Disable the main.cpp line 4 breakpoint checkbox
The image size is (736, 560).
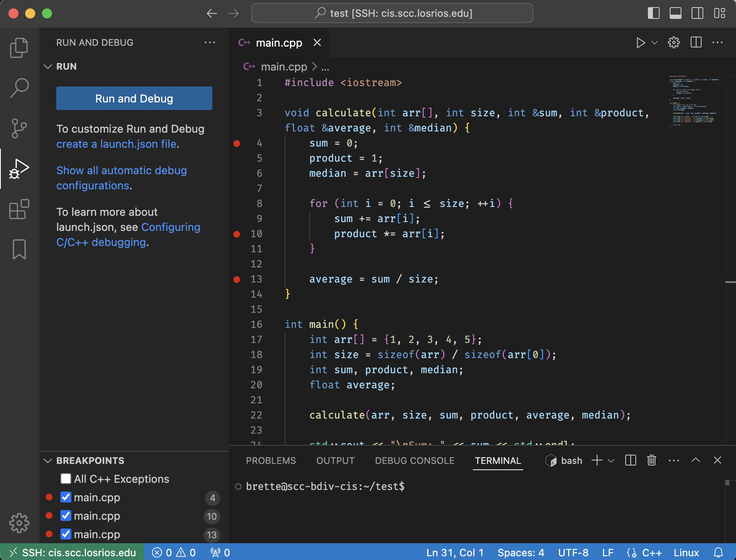(x=66, y=497)
